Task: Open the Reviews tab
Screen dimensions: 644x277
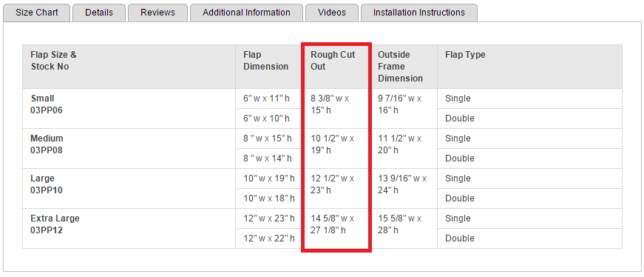Action: [157, 13]
